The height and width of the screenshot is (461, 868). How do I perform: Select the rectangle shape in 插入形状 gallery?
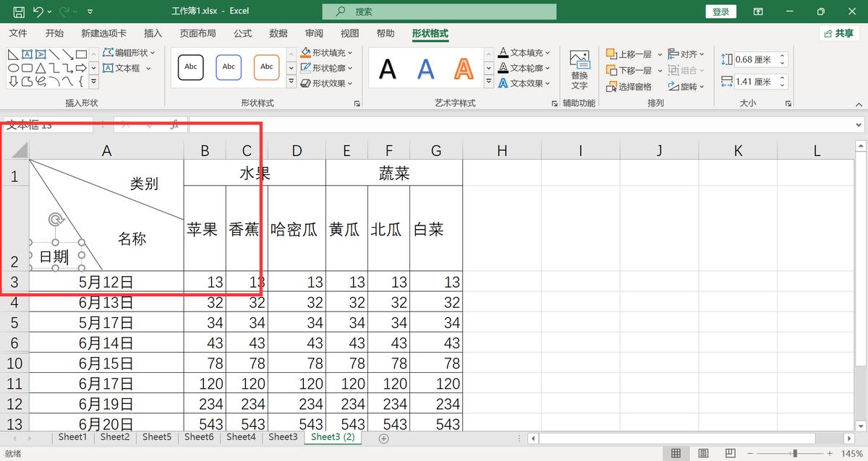tap(81, 53)
